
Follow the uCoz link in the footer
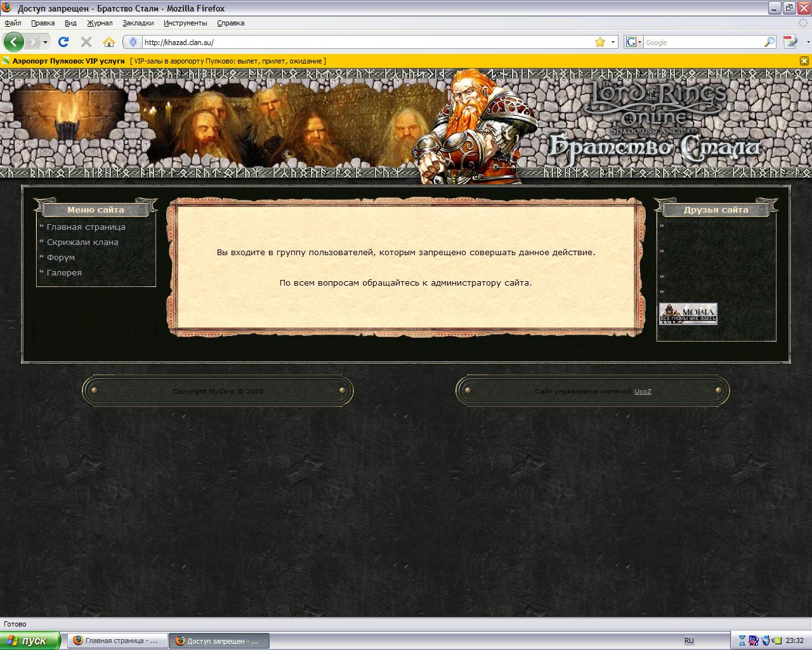click(643, 391)
